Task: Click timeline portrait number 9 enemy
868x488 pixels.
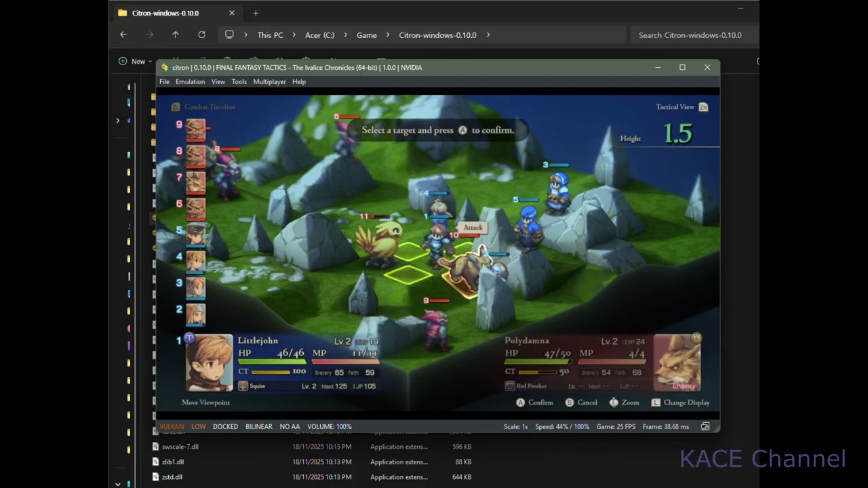Action: click(196, 129)
